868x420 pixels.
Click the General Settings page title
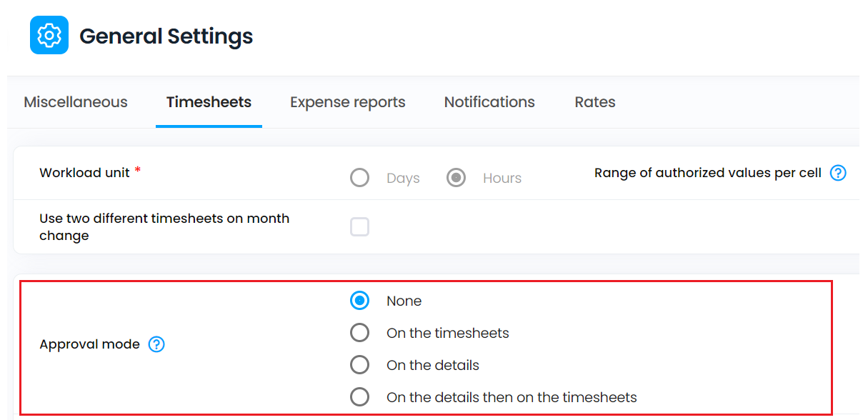(x=166, y=36)
